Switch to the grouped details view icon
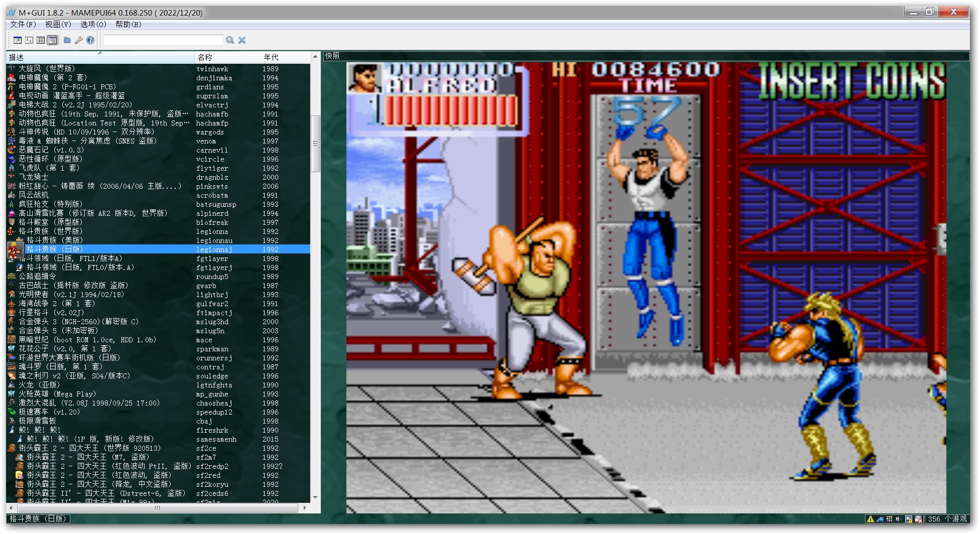The width and height of the screenshot is (980, 534). tap(52, 40)
